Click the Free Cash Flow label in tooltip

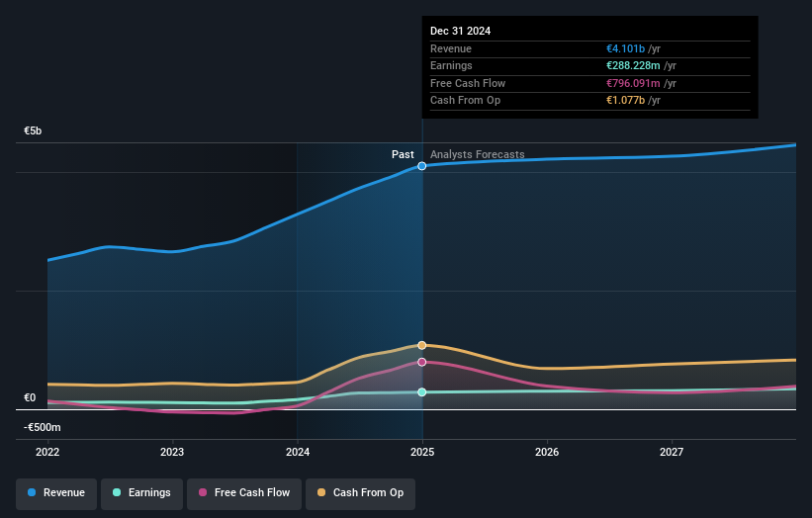click(468, 83)
